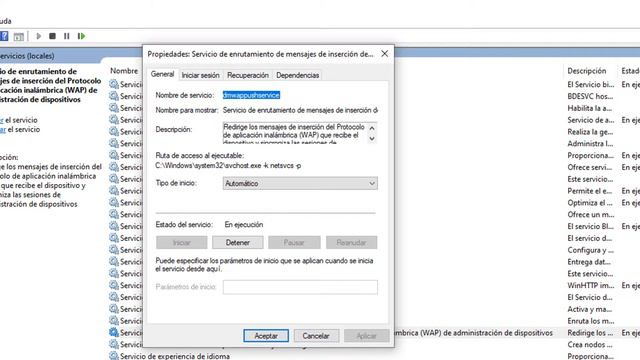The width and height of the screenshot is (640, 360).
Task: Click the 'Este servicio...' cell below 'Ofrece servi...'
Action: (x=590, y=179)
